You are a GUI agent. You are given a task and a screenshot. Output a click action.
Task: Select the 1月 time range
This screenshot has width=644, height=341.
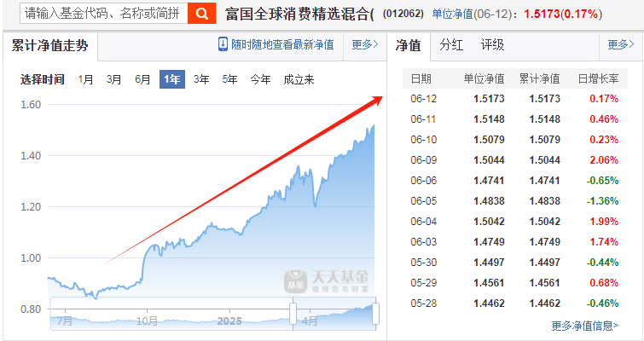tap(85, 79)
